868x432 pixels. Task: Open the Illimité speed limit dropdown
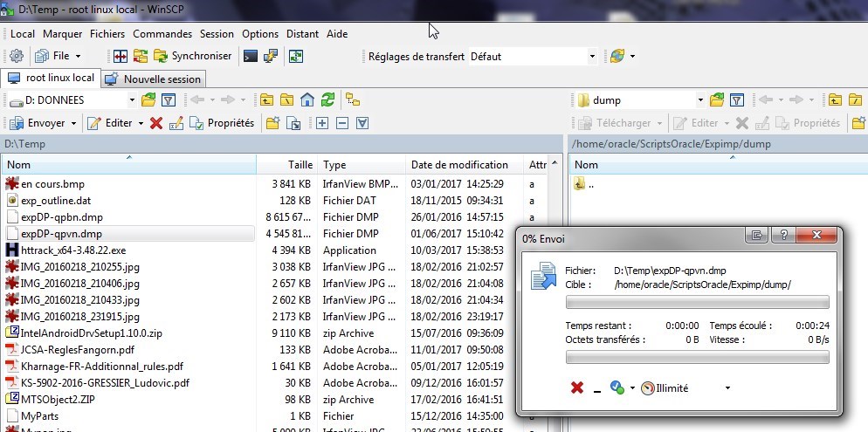[x=727, y=387]
